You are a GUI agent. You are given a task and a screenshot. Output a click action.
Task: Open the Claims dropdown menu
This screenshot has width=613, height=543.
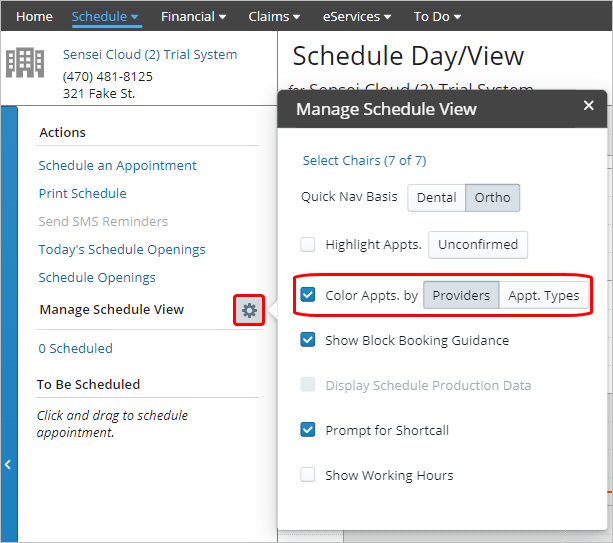point(275,17)
